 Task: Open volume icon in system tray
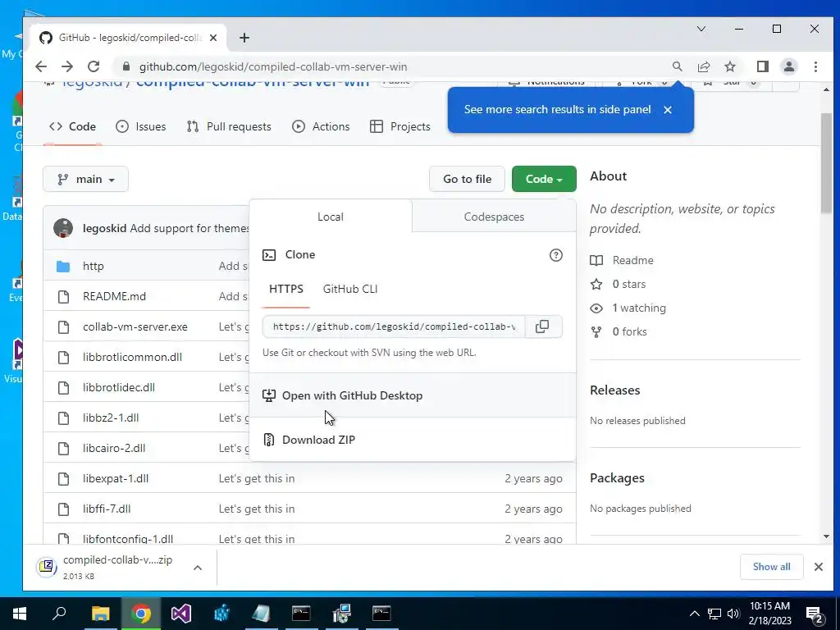(733, 614)
